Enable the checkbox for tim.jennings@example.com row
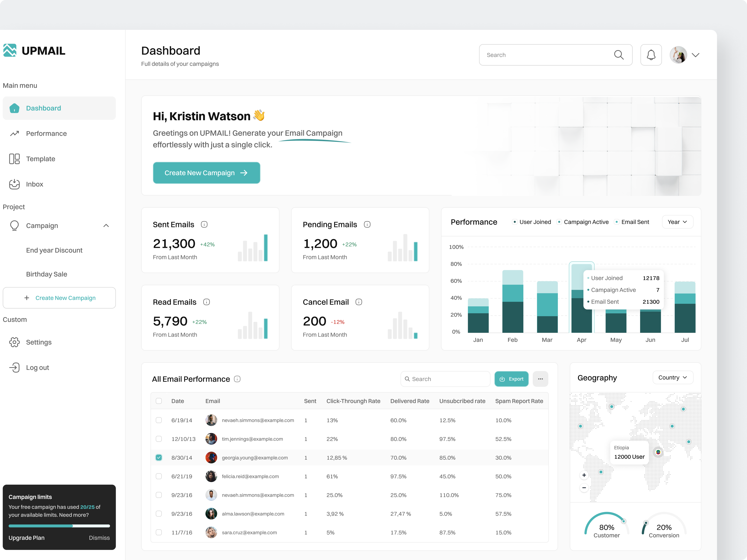The width and height of the screenshot is (747, 560). 159,439
